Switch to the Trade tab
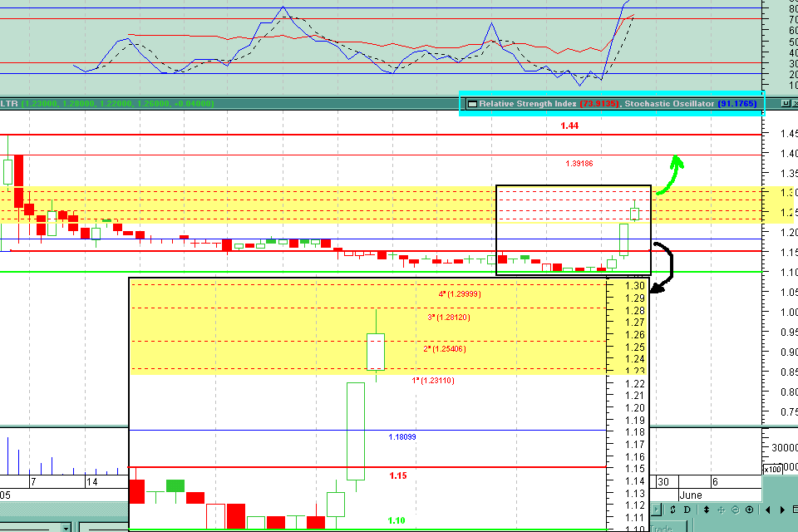Screen dimensions: 798x532 (x=661, y=529)
